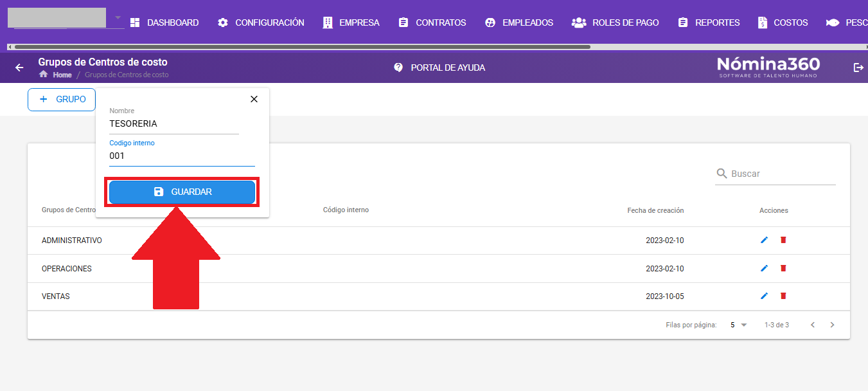Click the logout icon beside Nómina360 logo
Screen dimensions: 868x391
[x=858, y=68]
